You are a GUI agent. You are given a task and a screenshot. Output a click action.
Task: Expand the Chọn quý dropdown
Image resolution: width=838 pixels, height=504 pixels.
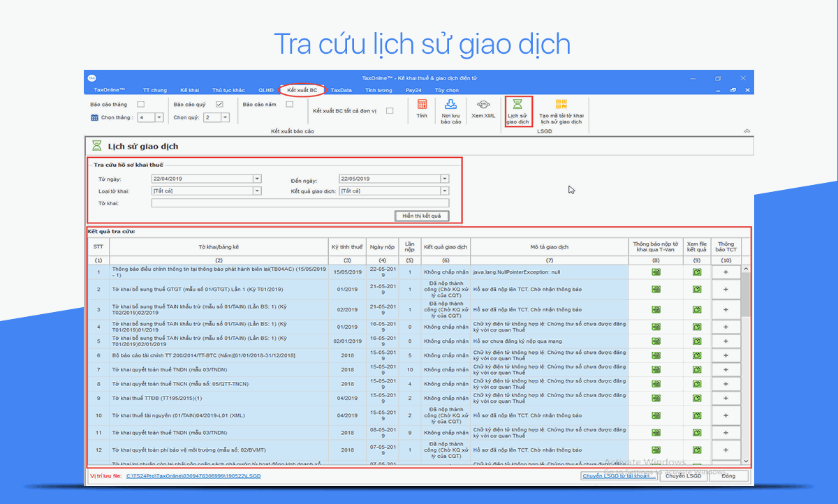click(x=225, y=118)
